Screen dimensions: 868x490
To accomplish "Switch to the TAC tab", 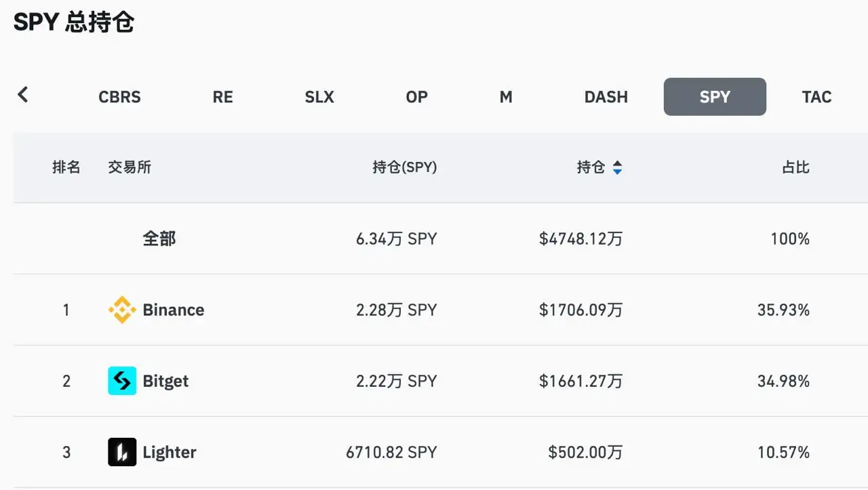I will [817, 97].
